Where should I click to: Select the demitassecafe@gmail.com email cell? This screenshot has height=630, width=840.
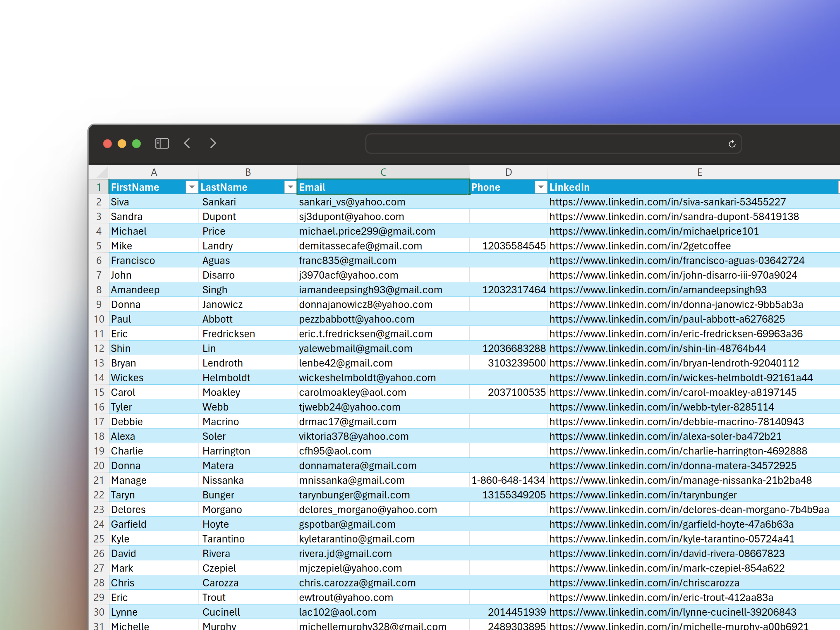click(360, 246)
